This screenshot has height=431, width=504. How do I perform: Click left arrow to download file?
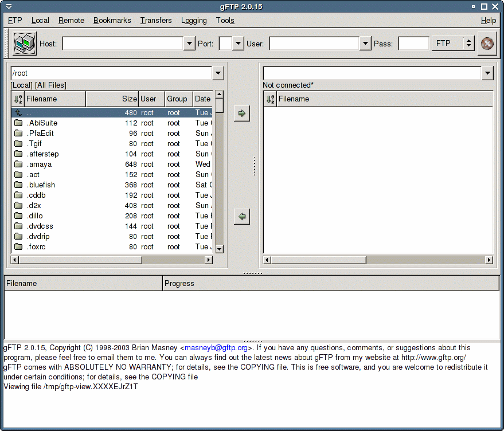242,217
